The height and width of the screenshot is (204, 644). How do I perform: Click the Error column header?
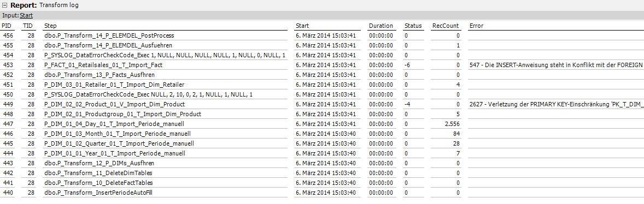476,26
